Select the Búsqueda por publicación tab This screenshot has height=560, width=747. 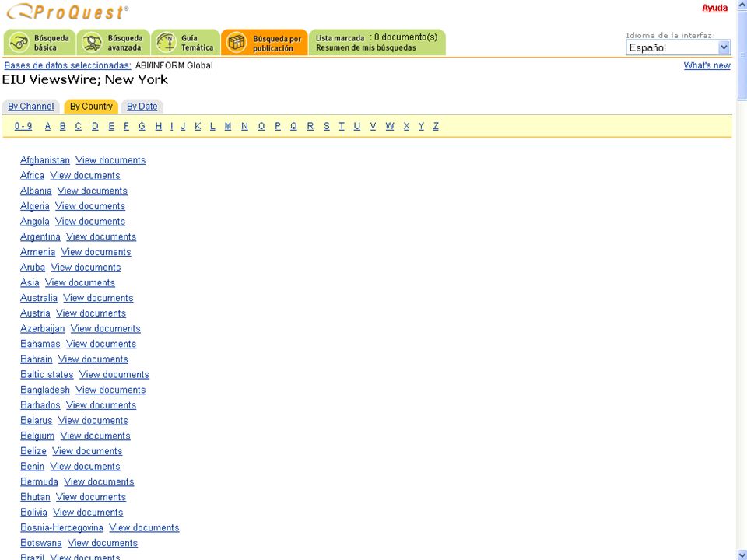click(265, 43)
